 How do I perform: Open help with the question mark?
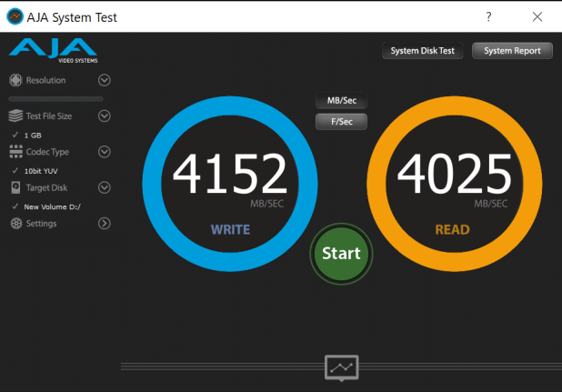pos(488,16)
